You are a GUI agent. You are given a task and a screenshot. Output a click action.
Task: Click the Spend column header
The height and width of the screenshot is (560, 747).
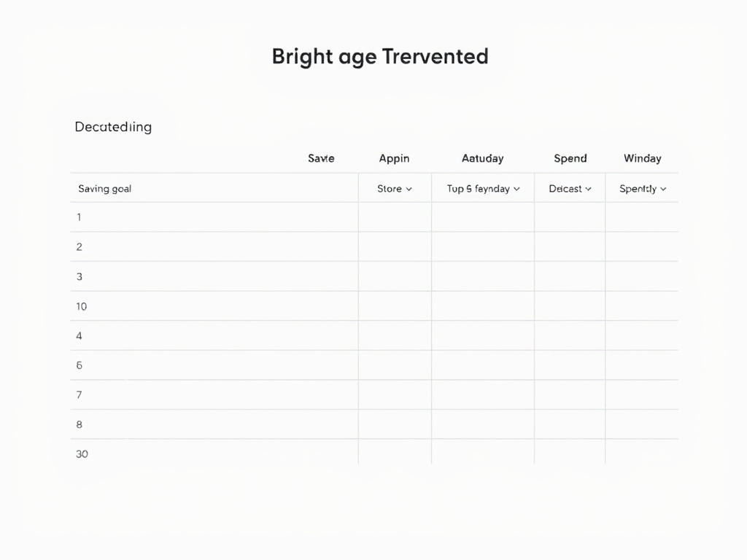pyautogui.click(x=570, y=158)
